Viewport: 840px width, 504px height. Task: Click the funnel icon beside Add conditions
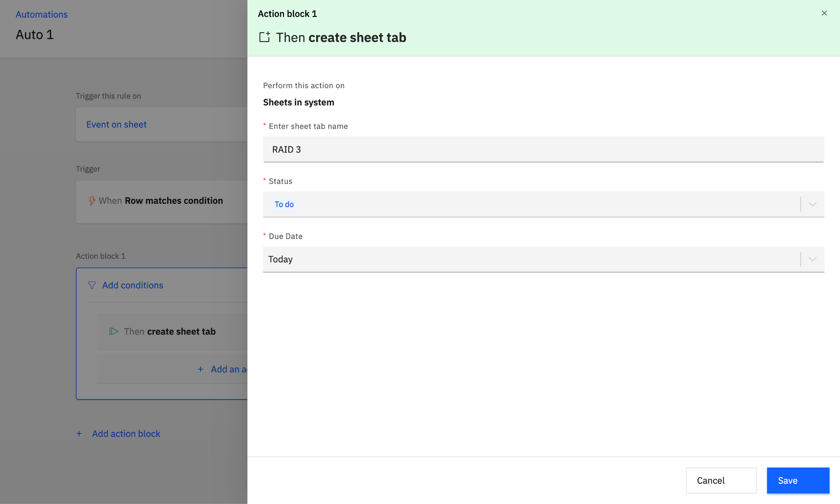[92, 285]
